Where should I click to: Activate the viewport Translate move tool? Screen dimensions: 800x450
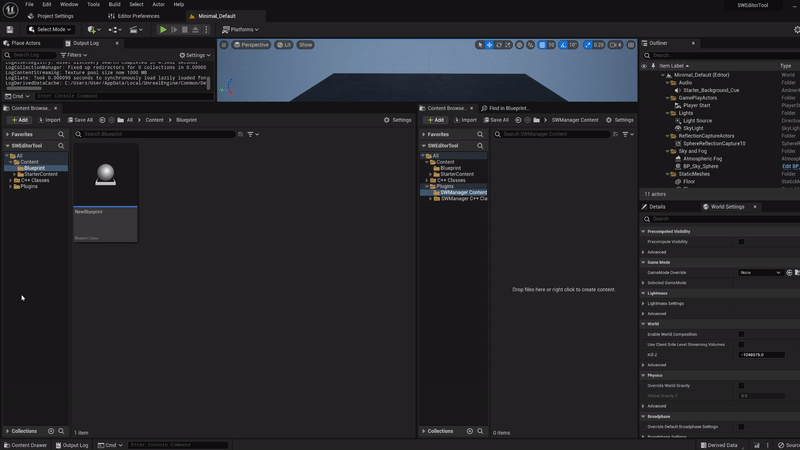(489, 45)
